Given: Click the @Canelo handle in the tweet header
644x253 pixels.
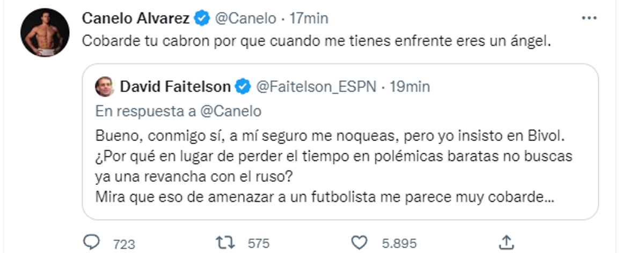Looking at the screenshot, I should tap(245, 19).
